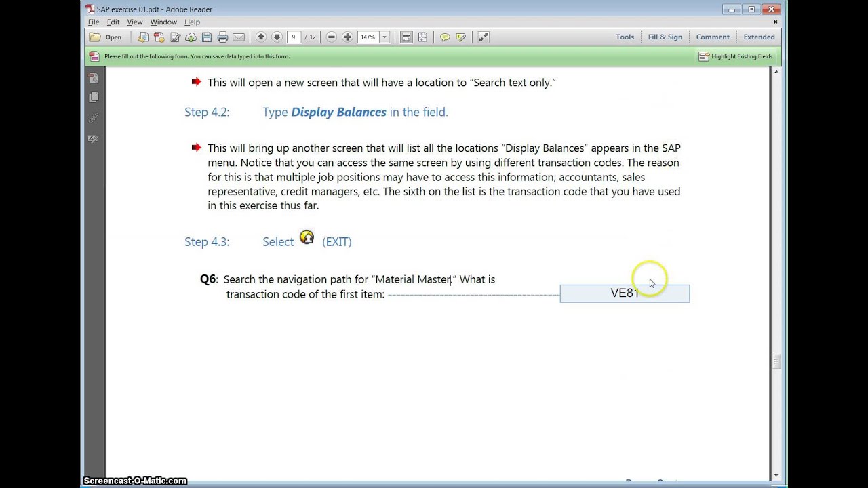Enable fit width scrolling mode icon

click(406, 37)
